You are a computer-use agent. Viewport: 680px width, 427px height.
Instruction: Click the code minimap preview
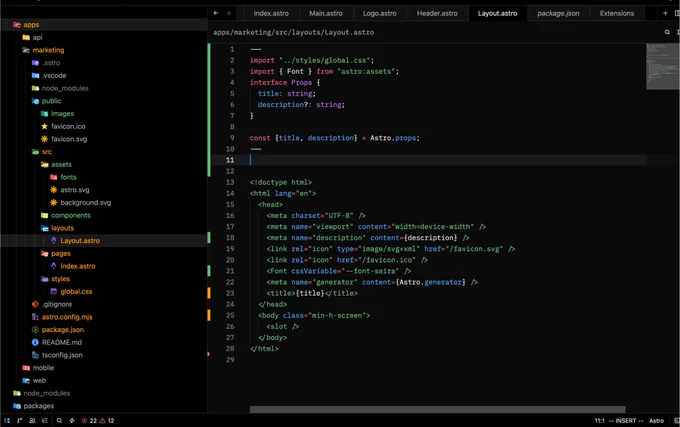[x=663, y=66]
